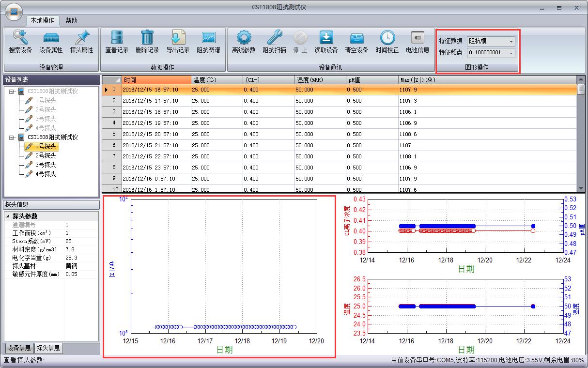Sort by Max(|Z|)(Ω) column header
This screenshot has height=368, width=588.
[488, 80]
